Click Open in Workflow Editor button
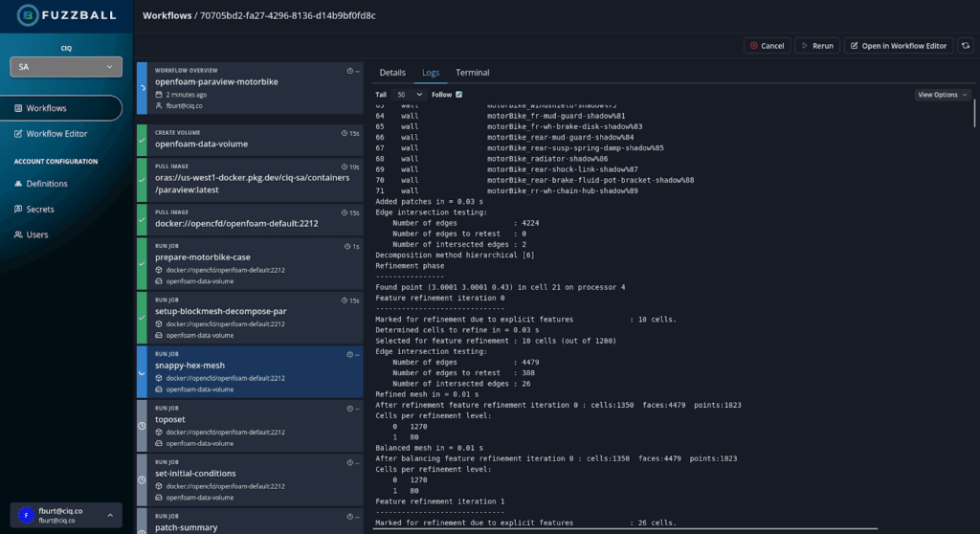980x534 pixels. coord(898,45)
